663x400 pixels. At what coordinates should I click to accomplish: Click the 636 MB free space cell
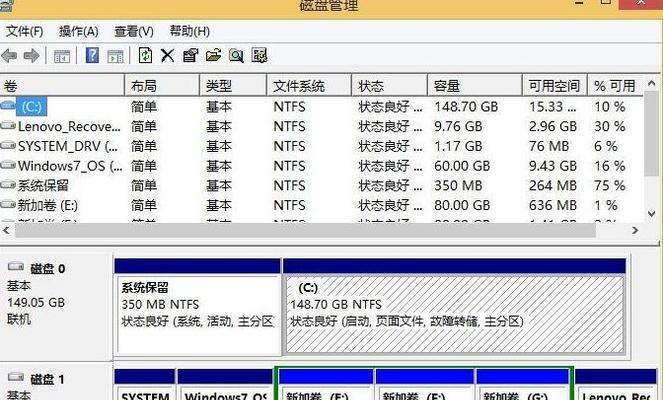[x=553, y=205]
